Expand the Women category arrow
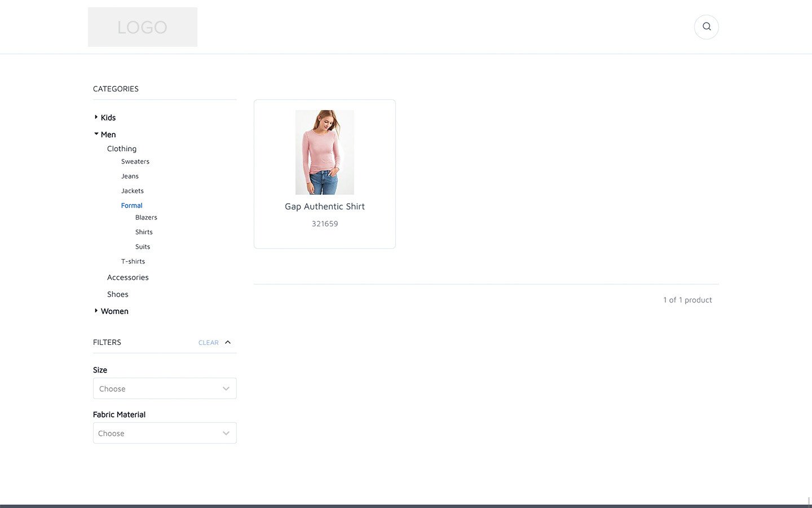The height and width of the screenshot is (508, 812). 96,311
